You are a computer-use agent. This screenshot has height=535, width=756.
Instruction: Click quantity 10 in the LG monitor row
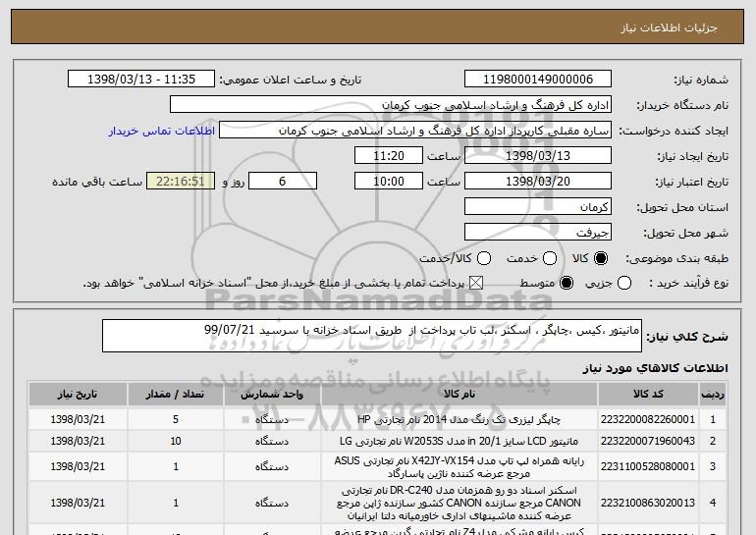click(x=176, y=441)
